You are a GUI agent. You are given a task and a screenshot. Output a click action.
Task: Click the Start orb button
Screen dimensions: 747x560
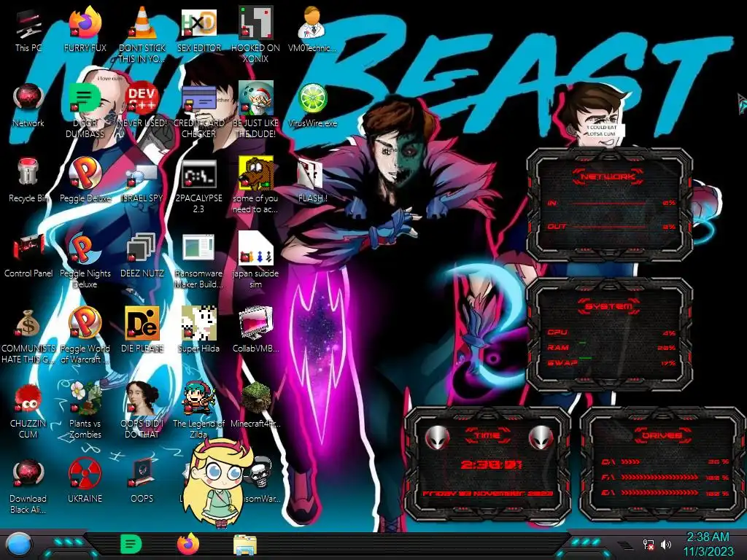pyautogui.click(x=18, y=544)
